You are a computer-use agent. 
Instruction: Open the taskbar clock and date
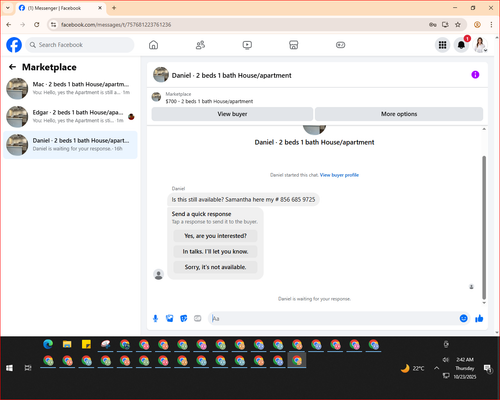click(465, 368)
